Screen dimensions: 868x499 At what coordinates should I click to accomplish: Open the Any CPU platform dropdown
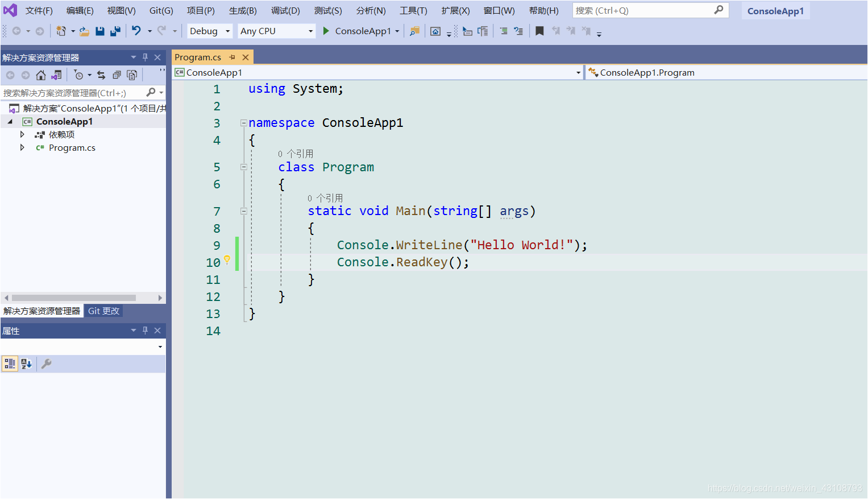pyautogui.click(x=276, y=31)
